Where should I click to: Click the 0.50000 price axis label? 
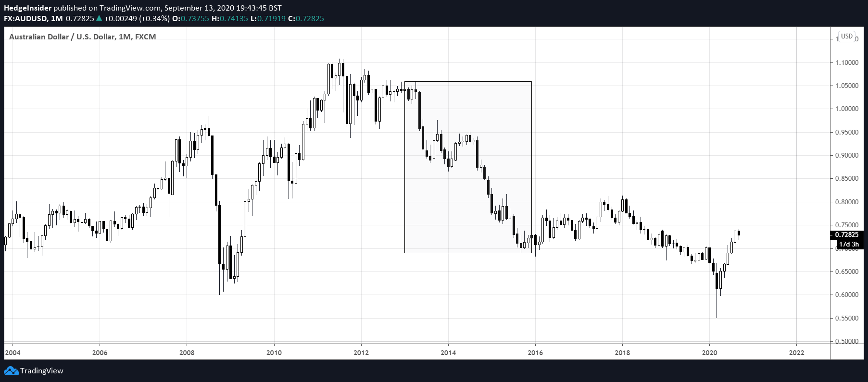tap(846, 341)
